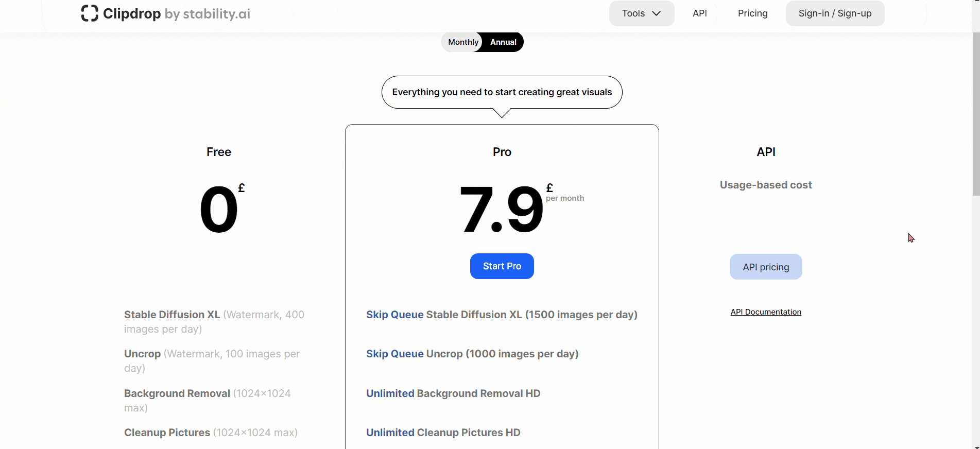Image resolution: width=980 pixels, height=449 pixels.
Task: Click the Free plan heading
Action: tap(219, 152)
